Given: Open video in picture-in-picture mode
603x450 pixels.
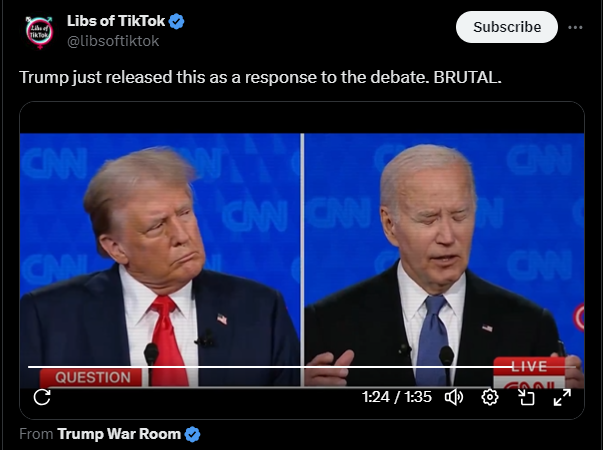Looking at the screenshot, I should click(x=526, y=397).
